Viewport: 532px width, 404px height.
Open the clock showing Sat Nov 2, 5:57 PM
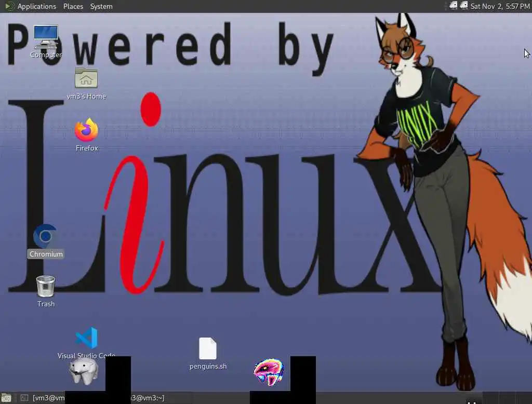pos(500,6)
